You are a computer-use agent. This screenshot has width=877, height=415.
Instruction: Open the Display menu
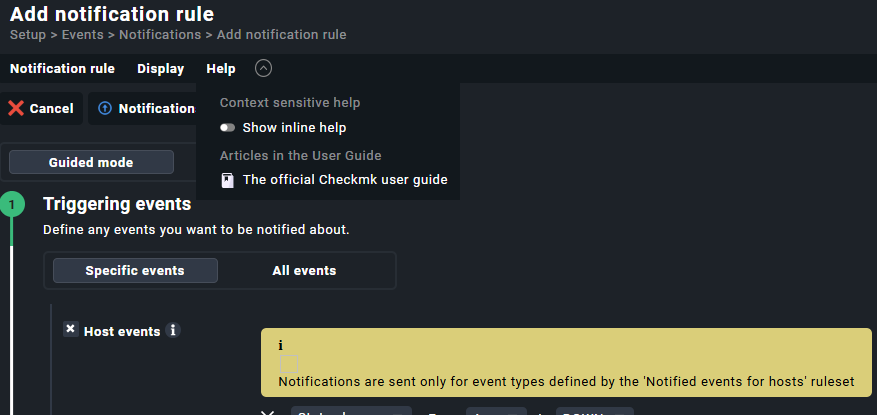(x=160, y=69)
